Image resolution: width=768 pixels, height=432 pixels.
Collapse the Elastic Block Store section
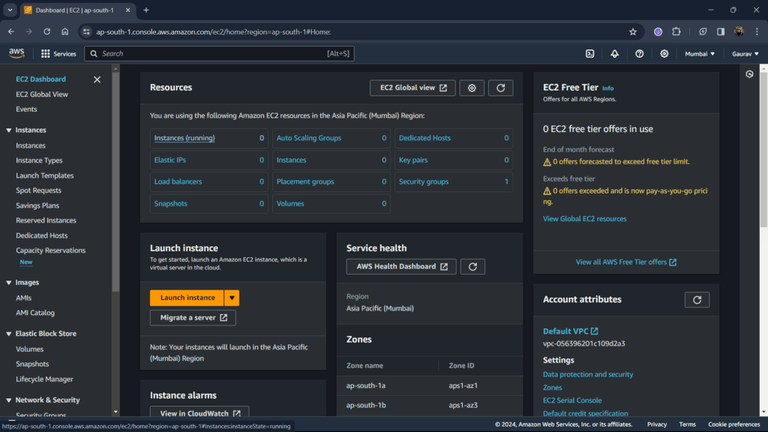coord(8,334)
